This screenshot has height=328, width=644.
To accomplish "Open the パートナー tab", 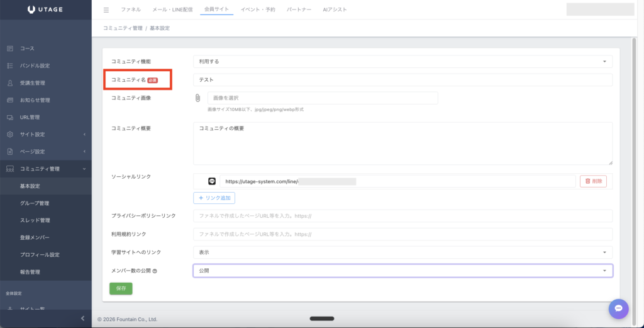I will [299, 9].
